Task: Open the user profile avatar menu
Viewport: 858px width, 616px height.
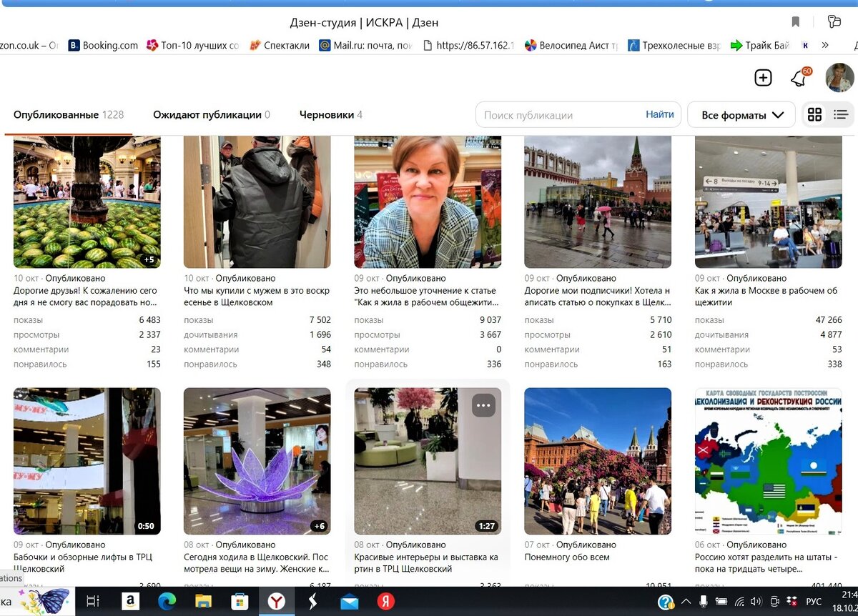Action: tap(839, 78)
